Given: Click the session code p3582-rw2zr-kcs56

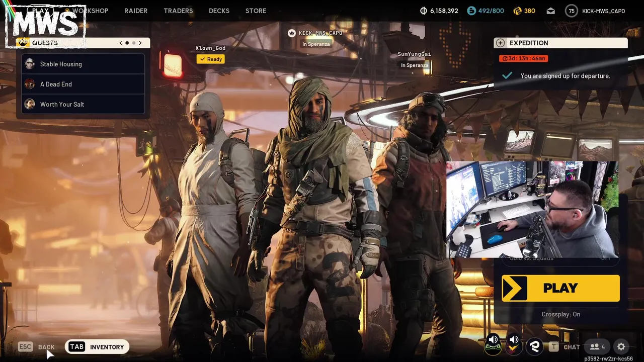Looking at the screenshot, I should [608, 359].
